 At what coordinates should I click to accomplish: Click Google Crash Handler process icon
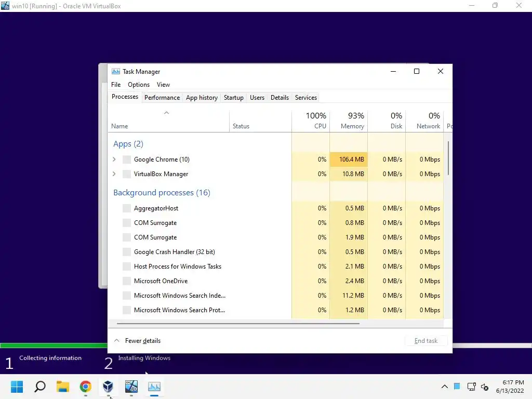pyautogui.click(x=127, y=252)
